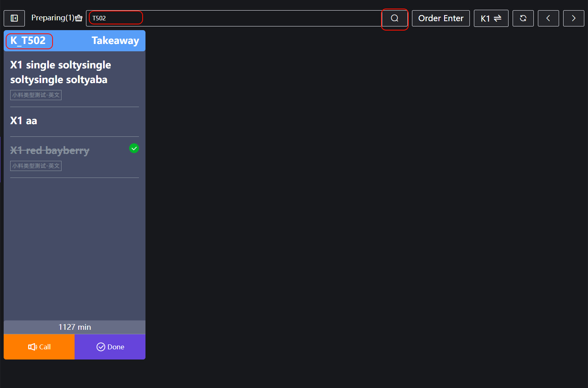
Task: Mark the X1 aa item as done
Action: tap(24, 121)
